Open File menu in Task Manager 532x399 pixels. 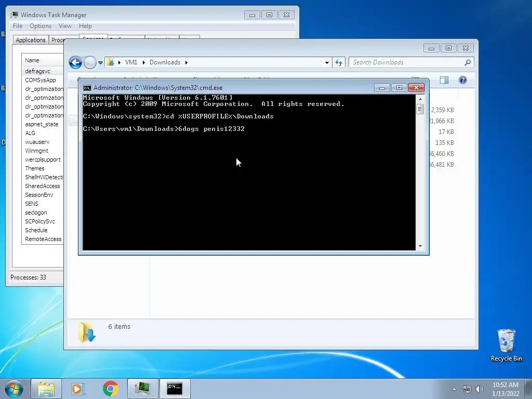(18, 26)
